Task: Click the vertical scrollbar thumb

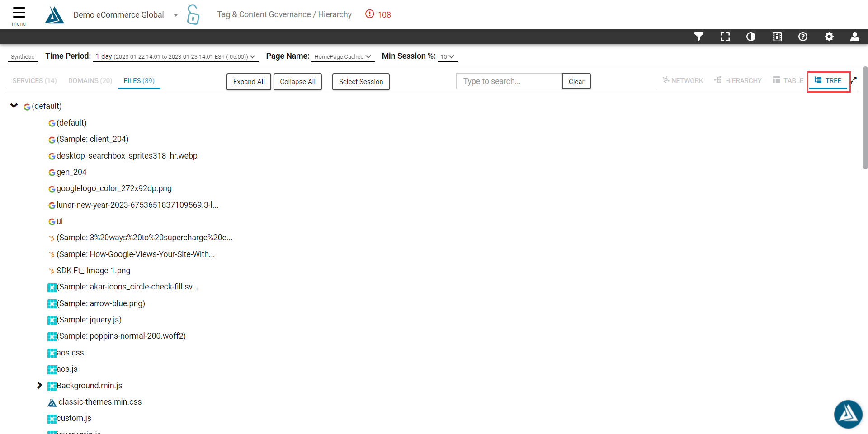Action: coord(865,118)
